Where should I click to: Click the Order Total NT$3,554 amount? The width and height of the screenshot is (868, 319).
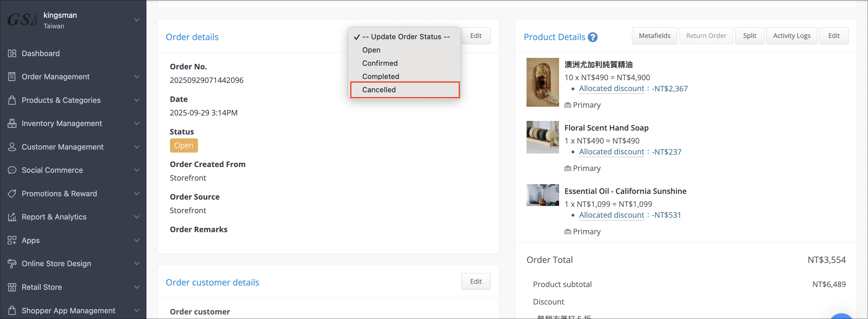point(826,260)
